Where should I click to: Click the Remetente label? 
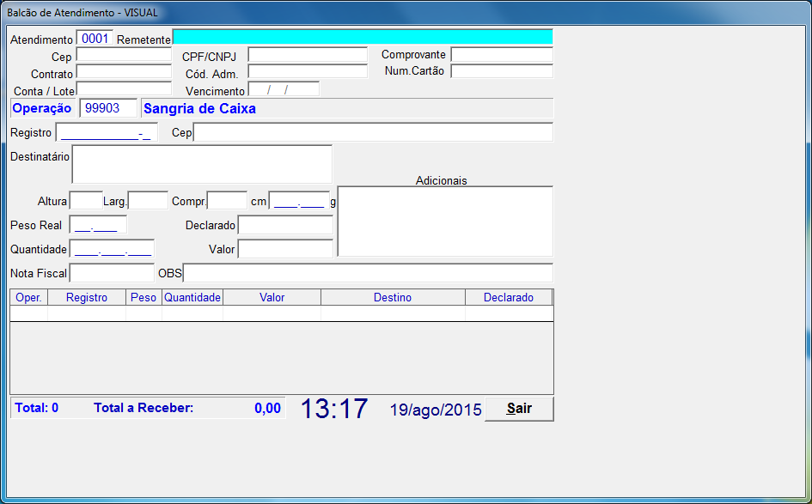pos(143,39)
